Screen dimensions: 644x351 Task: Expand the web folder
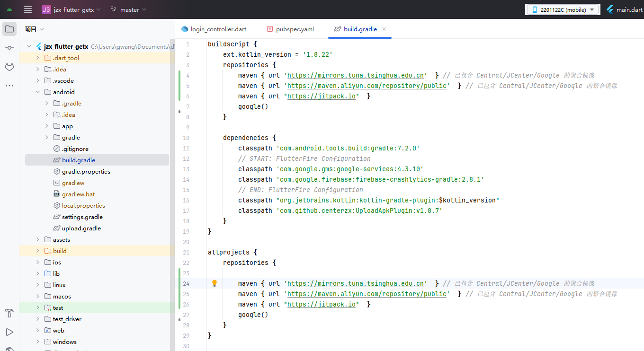[38, 330]
